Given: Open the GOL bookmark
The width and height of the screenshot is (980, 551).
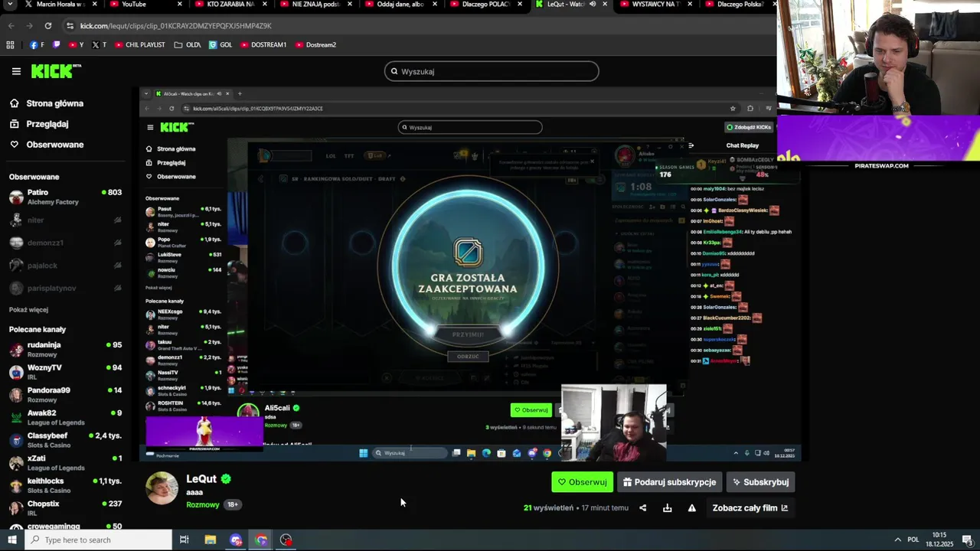Looking at the screenshot, I should tap(220, 44).
